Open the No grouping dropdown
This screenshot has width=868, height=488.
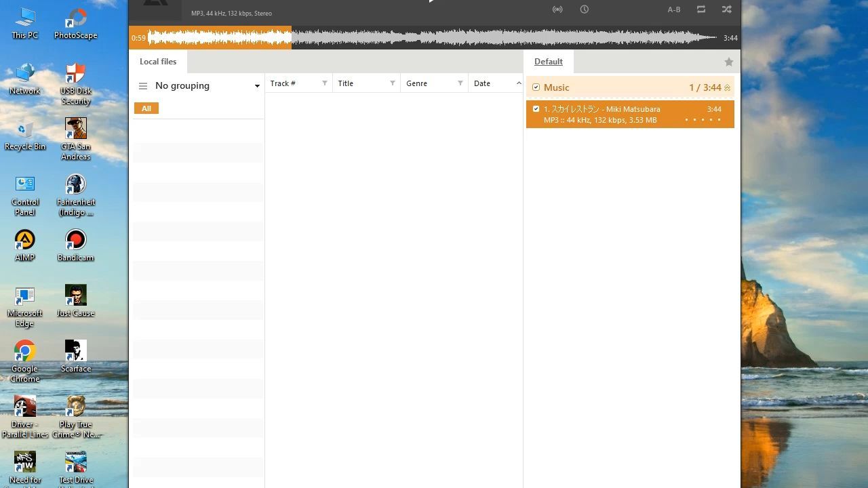tap(257, 86)
